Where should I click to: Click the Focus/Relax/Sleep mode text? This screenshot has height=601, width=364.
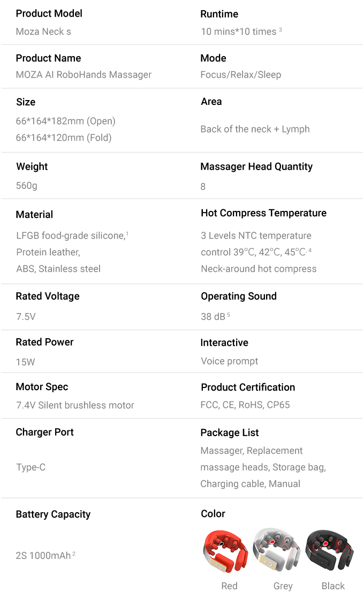[x=240, y=75]
